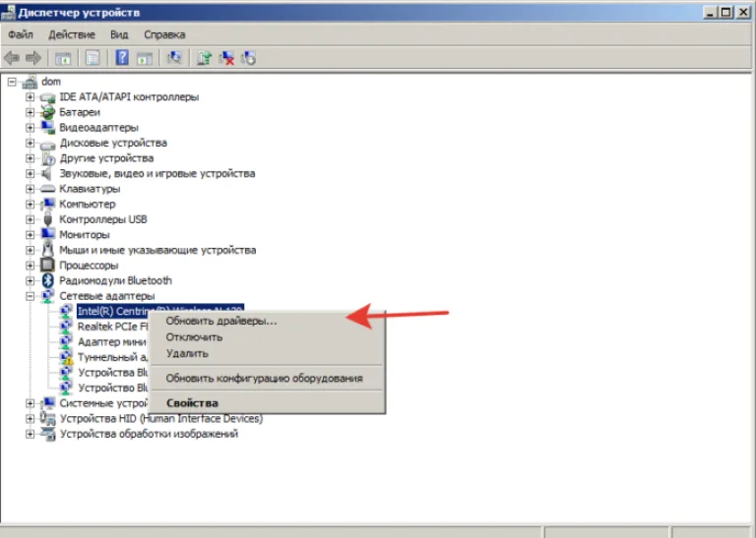756x538 pixels.
Task: Collapse the Сетевые адаптеры node
Action: pos(30,296)
